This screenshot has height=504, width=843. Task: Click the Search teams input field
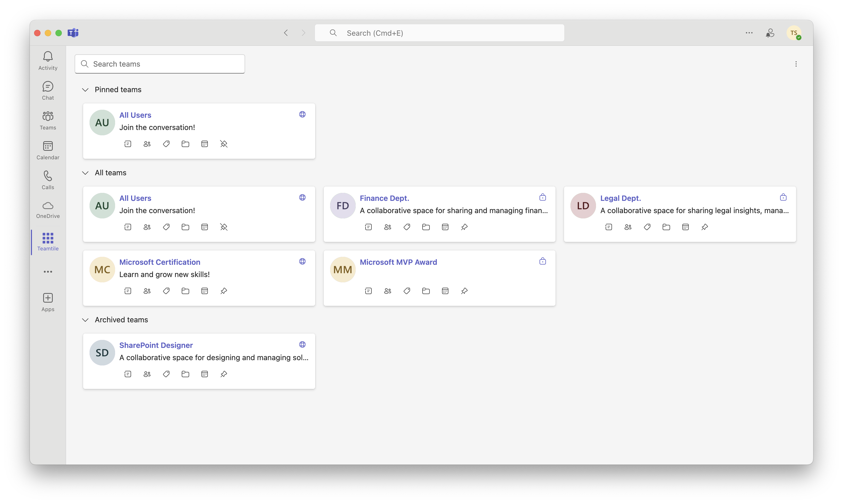(160, 64)
